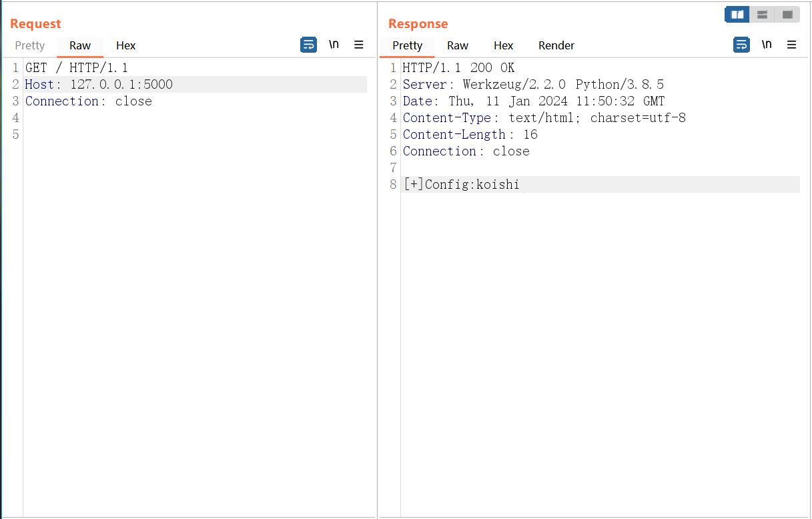
Task: Open the Render tab in the Response pane
Action: [x=556, y=45]
